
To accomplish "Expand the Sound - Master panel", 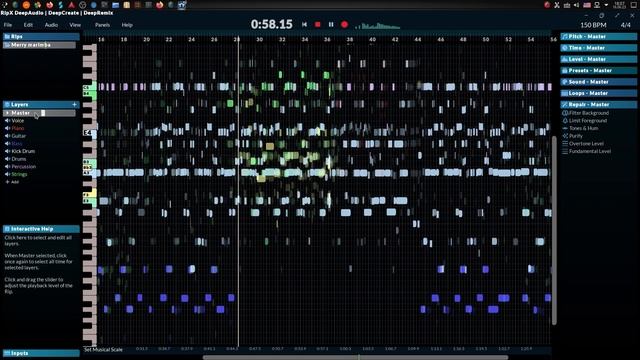I will [598, 82].
